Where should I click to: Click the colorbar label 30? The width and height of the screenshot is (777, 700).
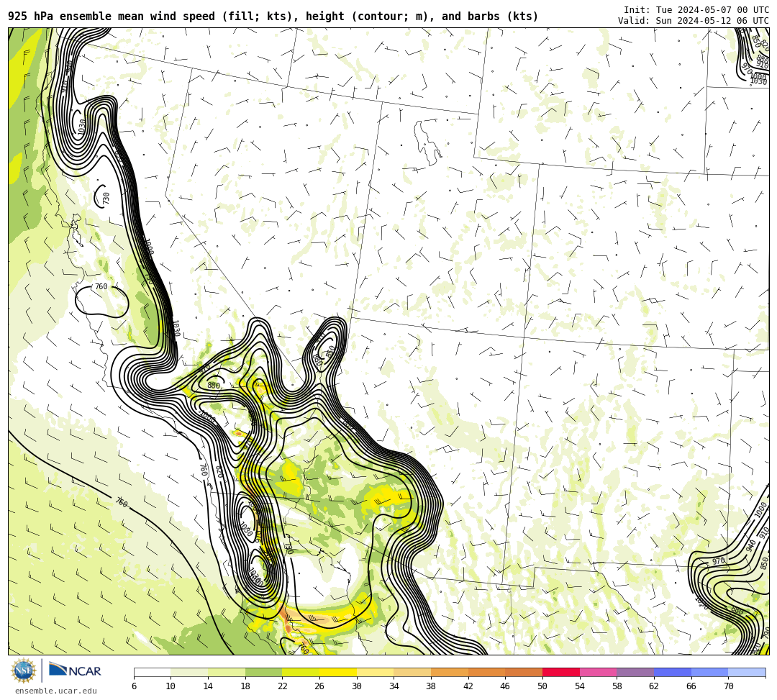pos(357,686)
